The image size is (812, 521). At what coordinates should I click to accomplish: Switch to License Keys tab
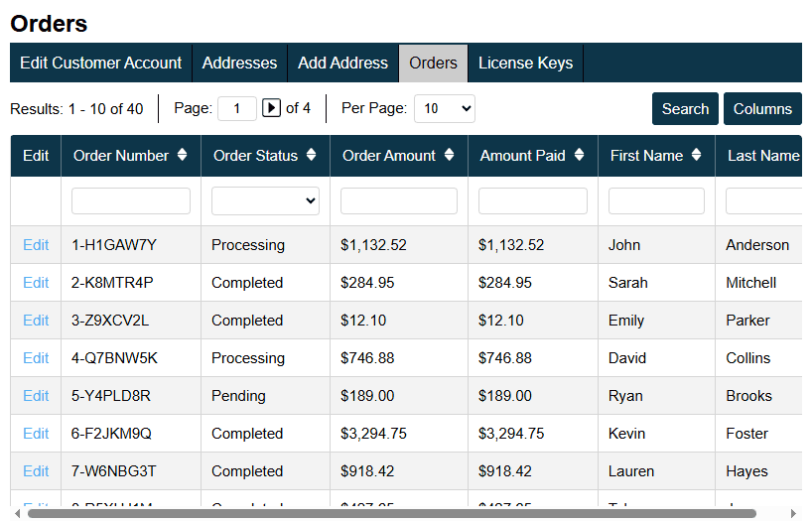[x=526, y=64]
